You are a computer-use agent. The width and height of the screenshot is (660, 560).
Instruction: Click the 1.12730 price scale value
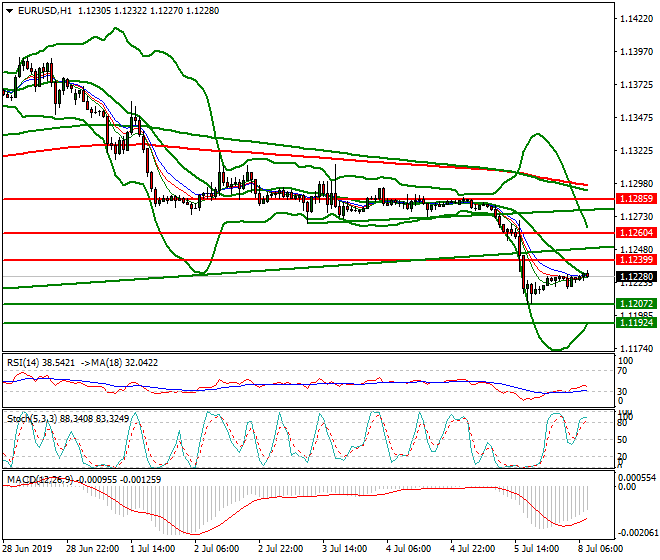[637, 217]
